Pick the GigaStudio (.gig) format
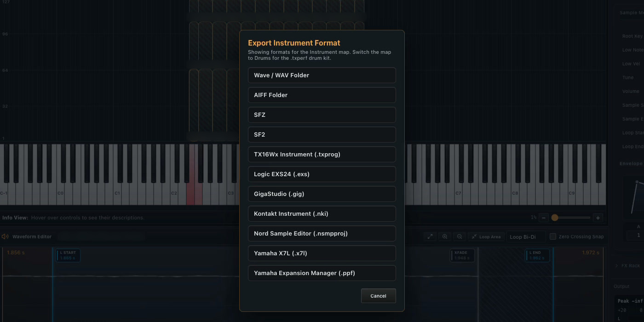This screenshot has width=644, height=322. click(x=322, y=194)
